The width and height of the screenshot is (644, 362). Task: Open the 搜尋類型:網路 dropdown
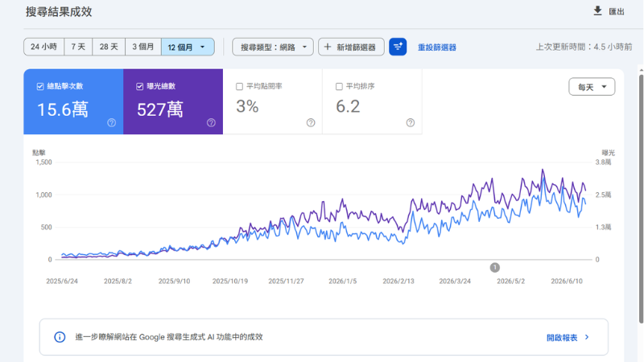click(273, 47)
